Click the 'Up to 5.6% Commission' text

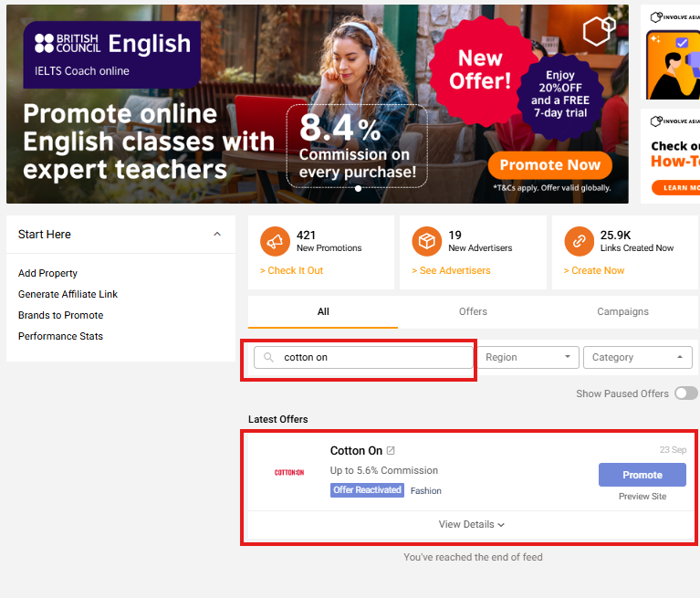point(384,470)
